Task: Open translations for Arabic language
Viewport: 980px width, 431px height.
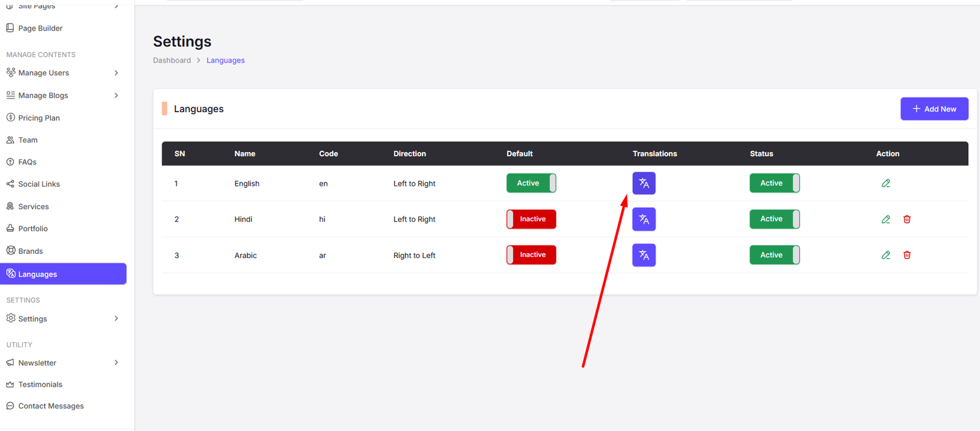Action: click(644, 255)
